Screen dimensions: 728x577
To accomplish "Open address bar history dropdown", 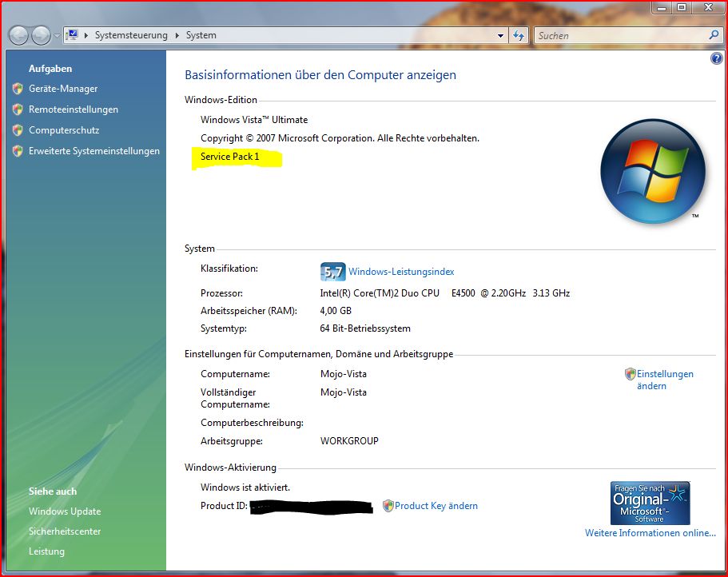I will click(x=500, y=36).
